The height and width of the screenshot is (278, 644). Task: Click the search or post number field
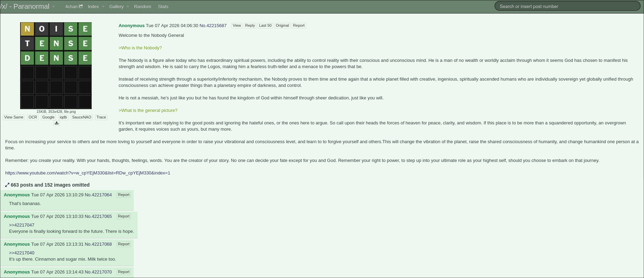pos(567,6)
